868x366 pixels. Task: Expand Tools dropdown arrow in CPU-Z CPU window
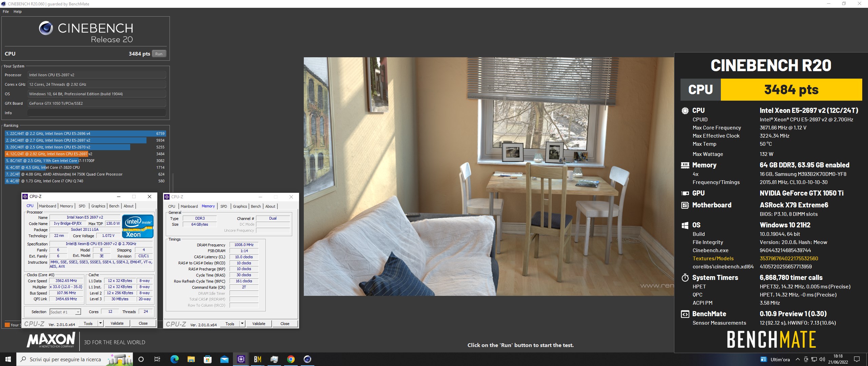pos(100,323)
